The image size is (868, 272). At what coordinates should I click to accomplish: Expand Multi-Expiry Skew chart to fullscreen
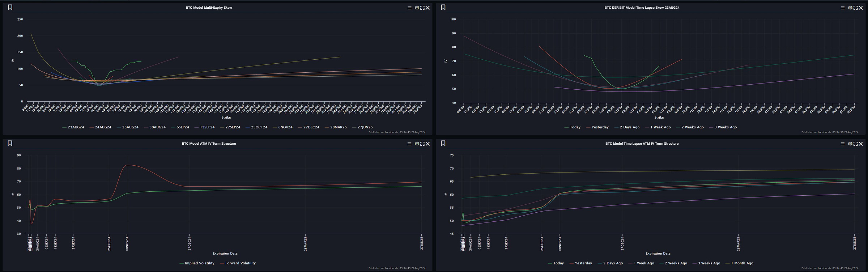(x=422, y=8)
